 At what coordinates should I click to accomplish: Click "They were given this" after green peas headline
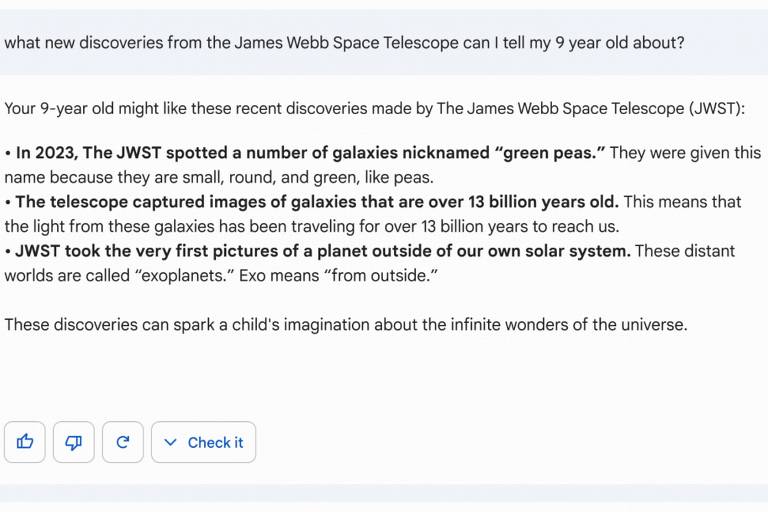pyautogui.click(x=685, y=153)
